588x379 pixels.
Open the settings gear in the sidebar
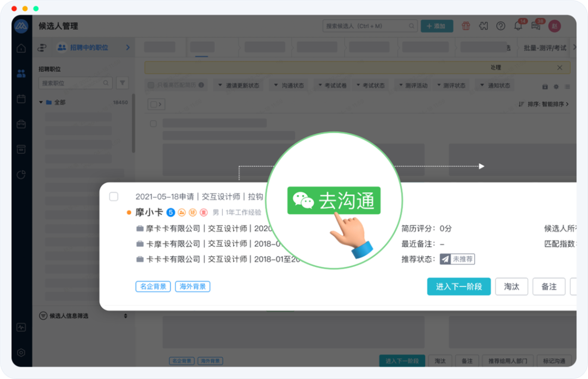pos(21,352)
